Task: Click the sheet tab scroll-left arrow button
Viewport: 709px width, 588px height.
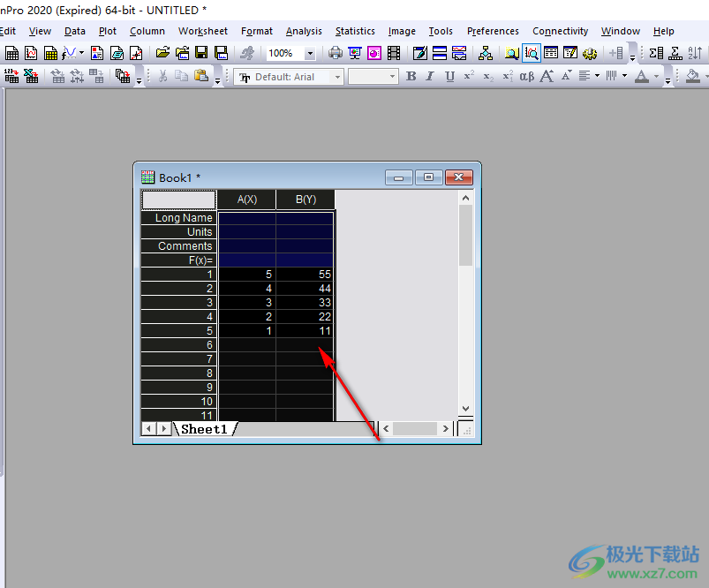Action: click(148, 429)
